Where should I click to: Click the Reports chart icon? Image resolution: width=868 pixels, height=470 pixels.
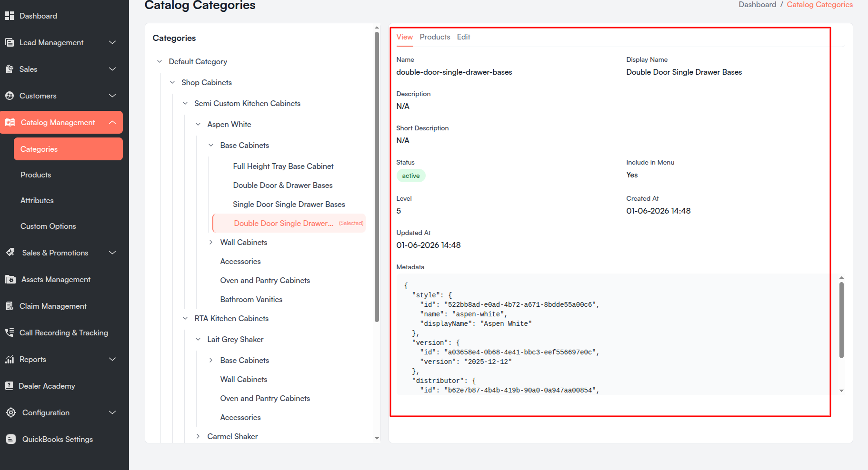tap(10, 359)
